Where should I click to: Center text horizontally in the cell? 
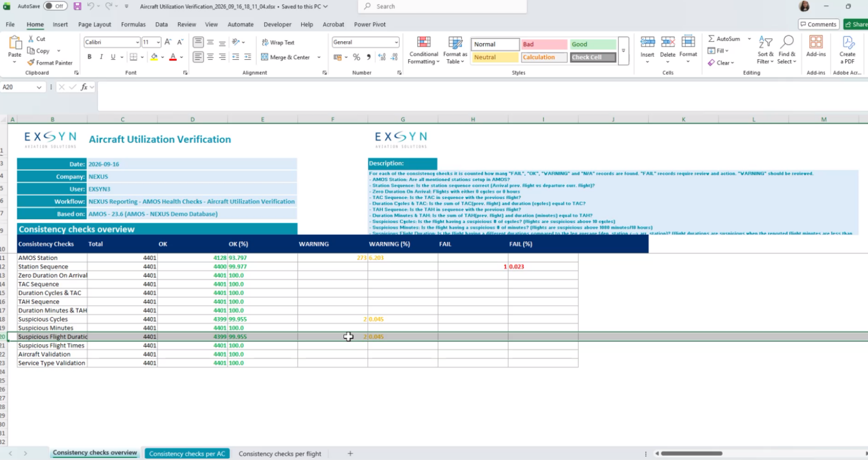tap(210, 57)
